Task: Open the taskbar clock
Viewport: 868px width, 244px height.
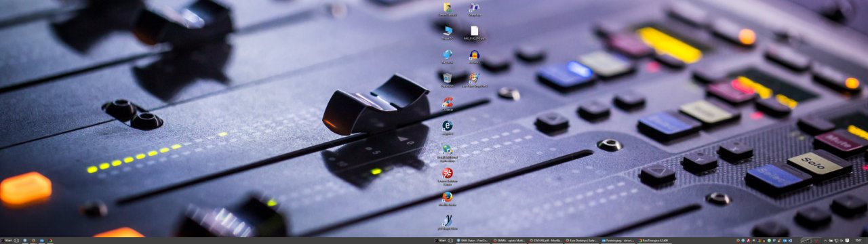Action: [859, 240]
